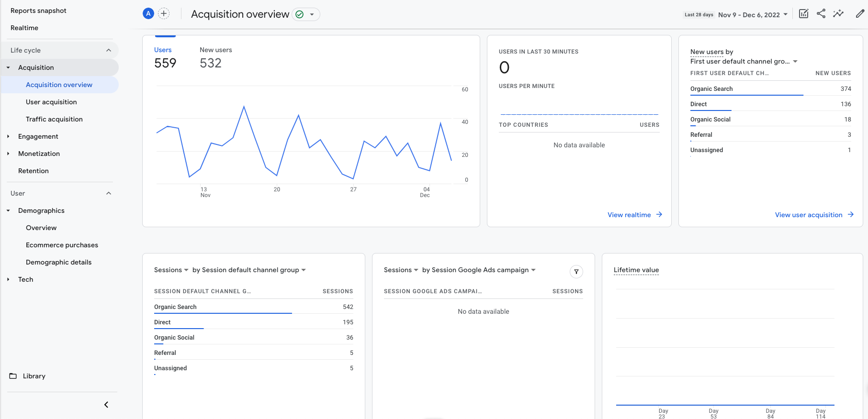Viewport: 868px width, 419px height.
Task: Click the View user acquisition link
Action: click(x=809, y=215)
